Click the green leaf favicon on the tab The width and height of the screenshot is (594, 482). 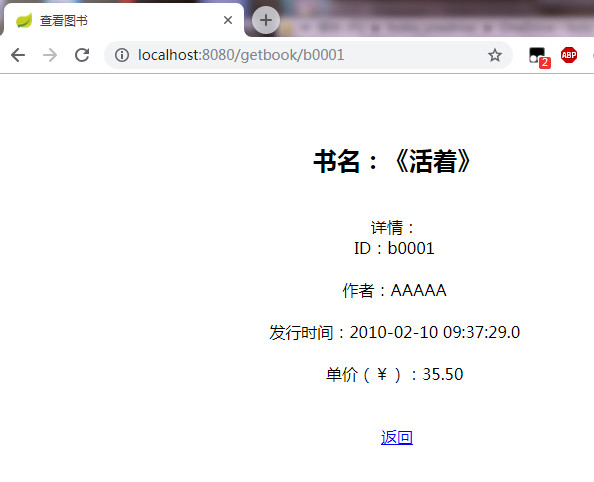[24, 20]
